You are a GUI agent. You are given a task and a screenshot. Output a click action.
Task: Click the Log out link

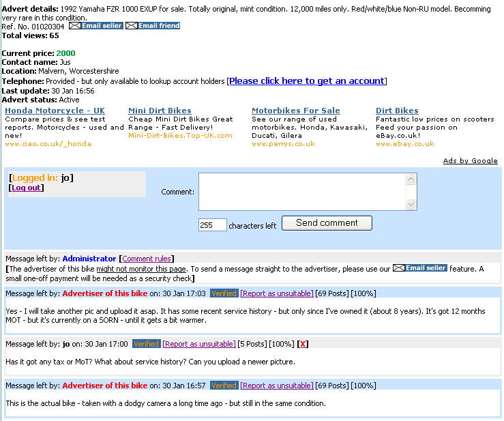27,188
